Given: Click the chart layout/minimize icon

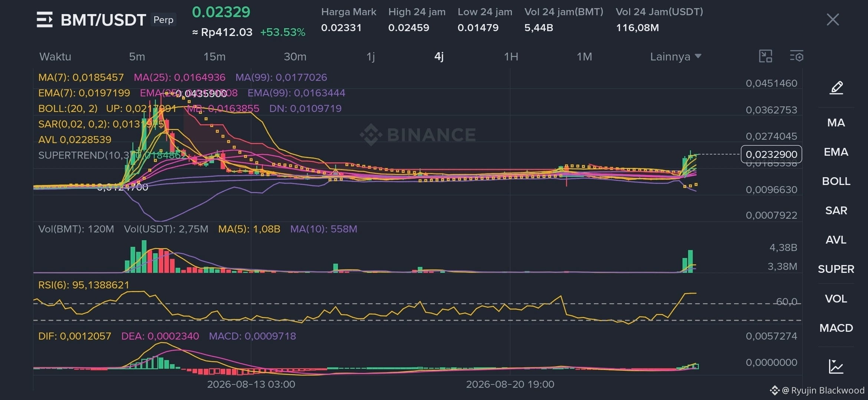Looking at the screenshot, I should click(x=766, y=56).
